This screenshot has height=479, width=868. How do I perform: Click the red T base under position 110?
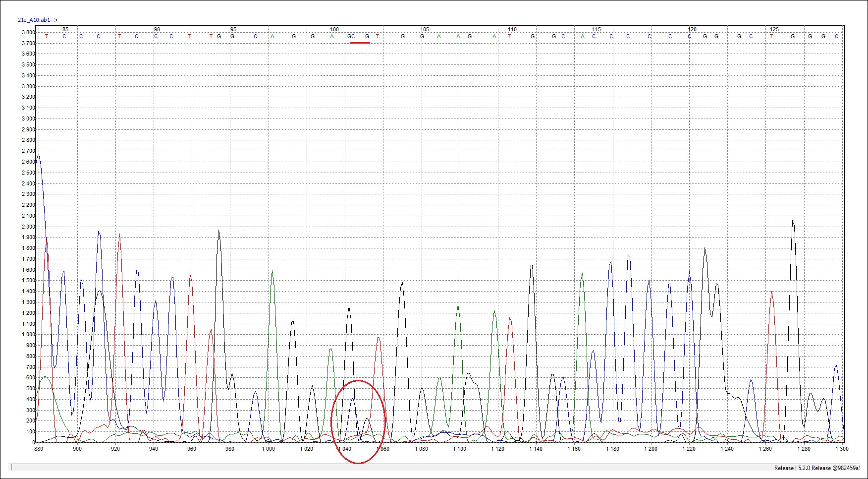[x=509, y=36]
